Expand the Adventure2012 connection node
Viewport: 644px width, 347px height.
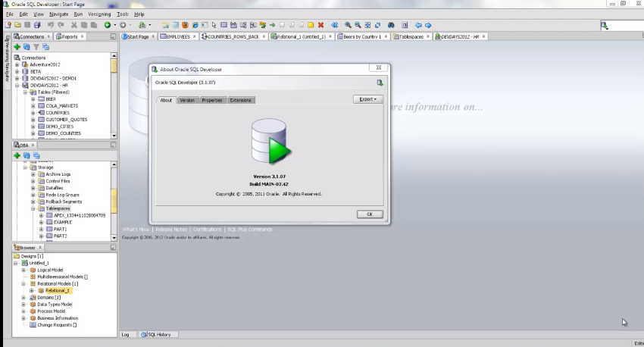coord(17,64)
